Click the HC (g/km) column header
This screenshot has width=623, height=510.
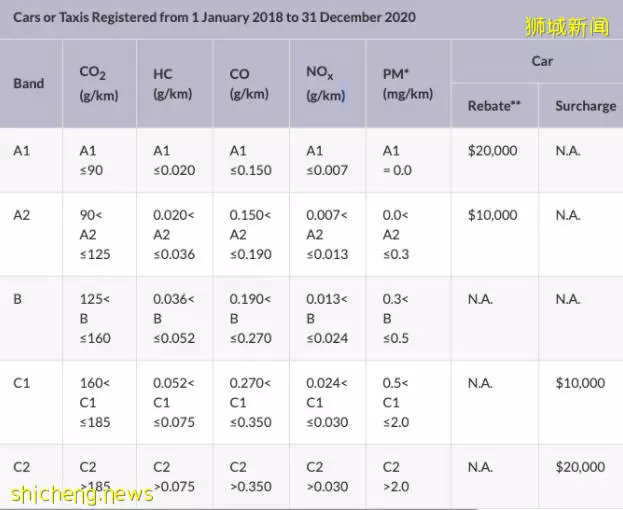pyautogui.click(x=172, y=84)
